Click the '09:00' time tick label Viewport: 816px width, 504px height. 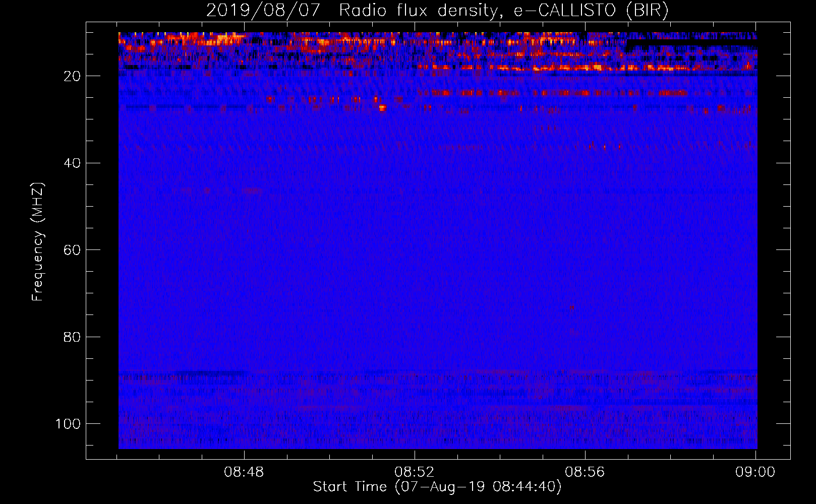point(755,472)
